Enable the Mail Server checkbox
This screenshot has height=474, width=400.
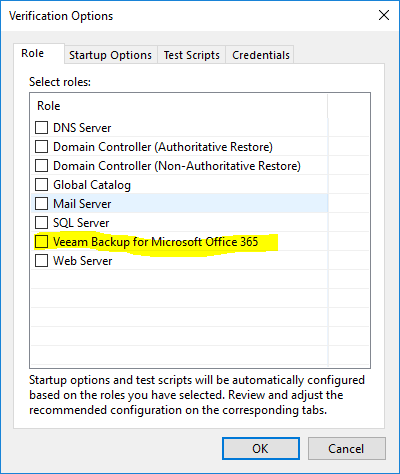click(41, 203)
